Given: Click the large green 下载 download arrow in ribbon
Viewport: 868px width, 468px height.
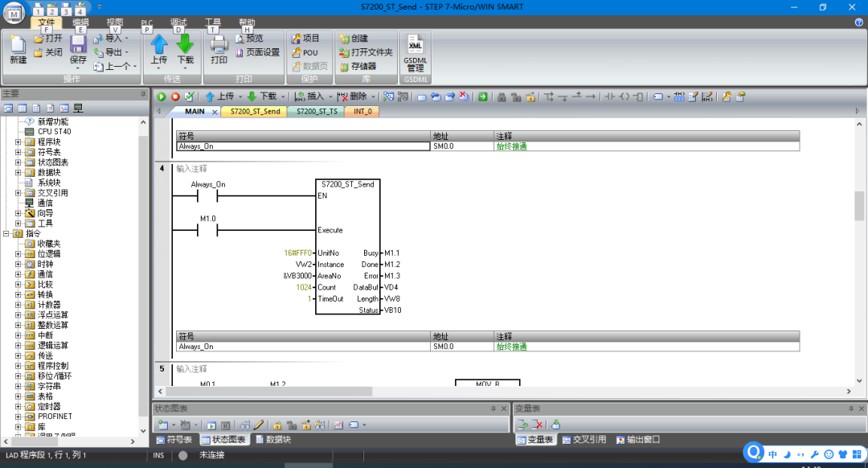Looking at the screenshot, I should tap(185, 45).
